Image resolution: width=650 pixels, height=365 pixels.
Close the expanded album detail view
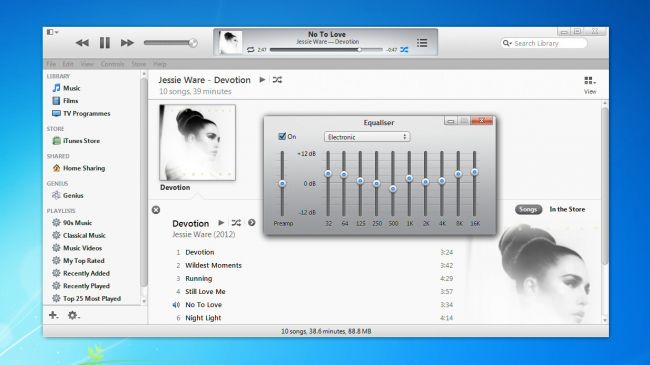pos(156,210)
